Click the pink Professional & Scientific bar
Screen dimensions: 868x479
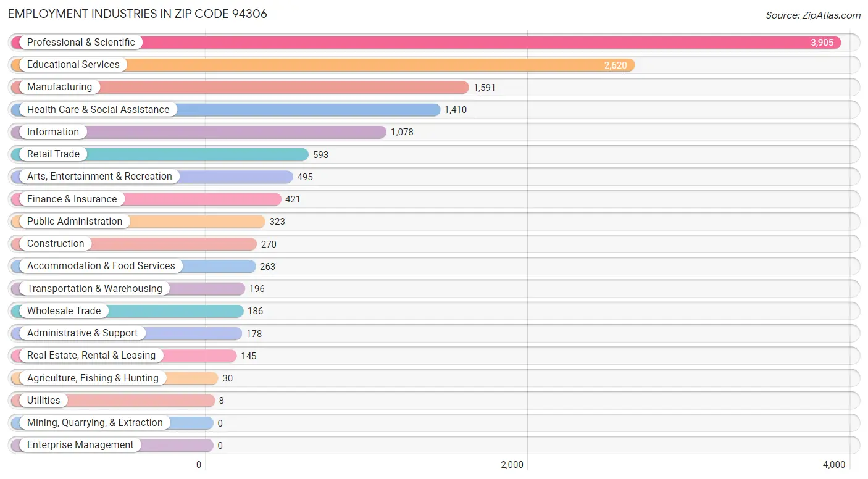(x=426, y=43)
